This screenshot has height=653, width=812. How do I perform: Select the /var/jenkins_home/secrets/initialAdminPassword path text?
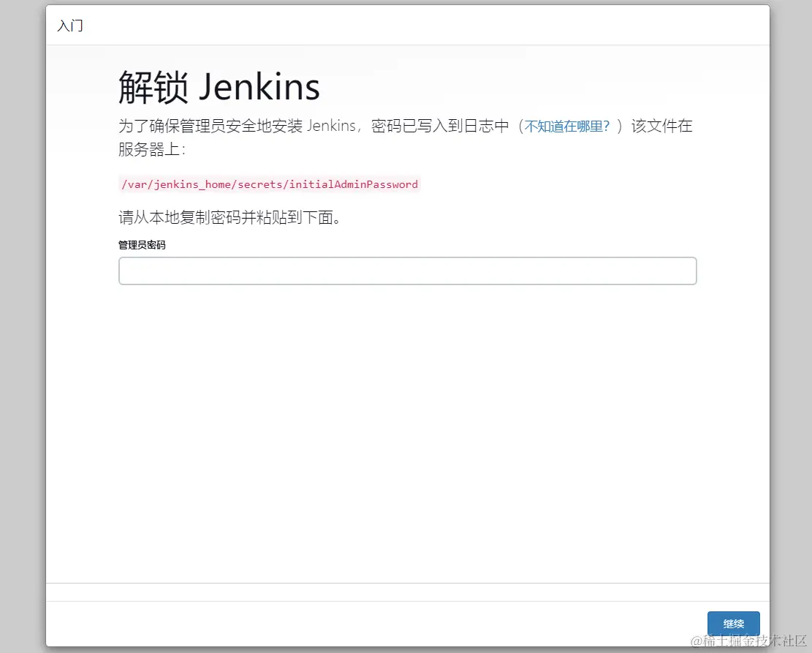click(x=269, y=184)
